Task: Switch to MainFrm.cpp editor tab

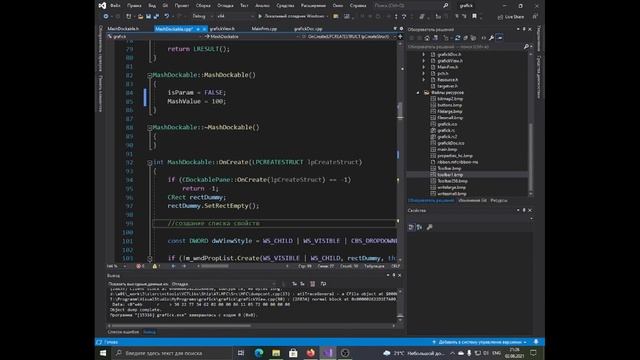Action: click(x=264, y=29)
